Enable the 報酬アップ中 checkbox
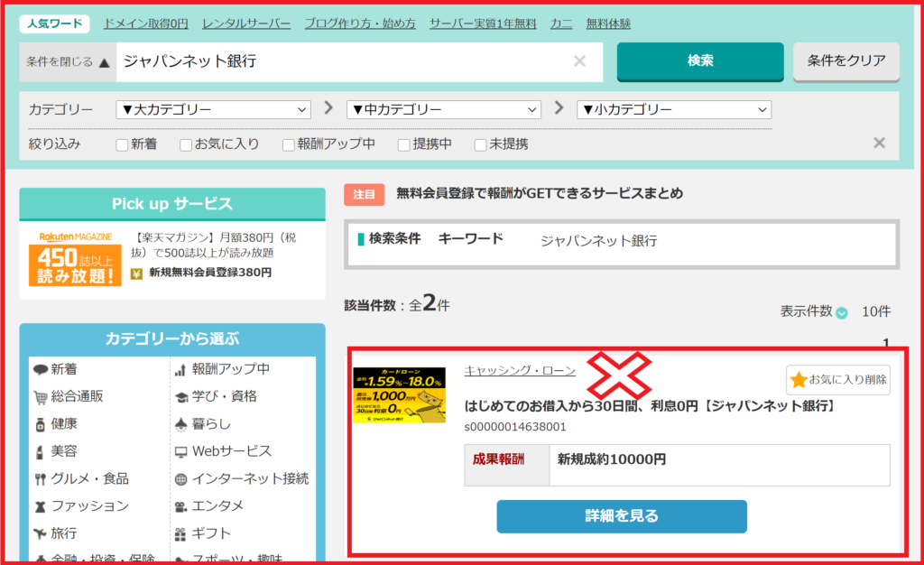This screenshot has width=924, height=565. (x=288, y=145)
